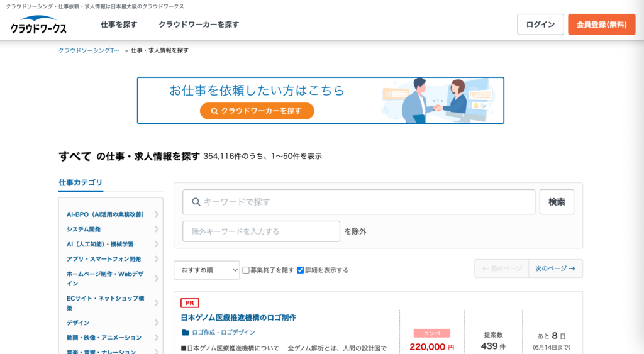
Task: Click お仕事を依頼したい方はこちら heading
Action: point(257,91)
